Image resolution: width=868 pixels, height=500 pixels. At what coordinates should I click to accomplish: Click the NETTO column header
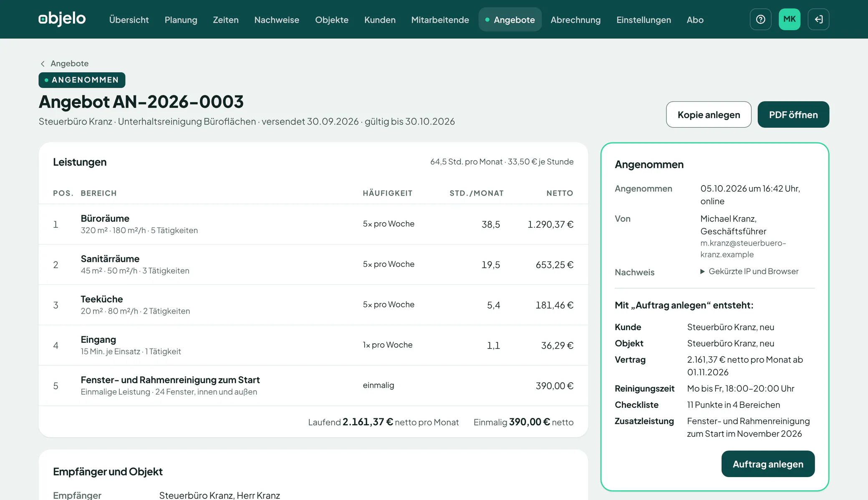(560, 193)
